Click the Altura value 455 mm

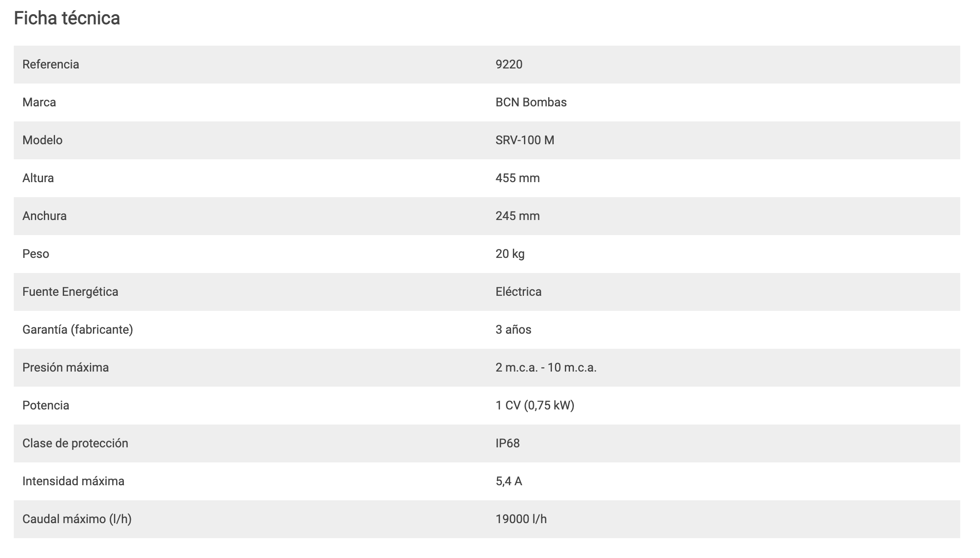point(518,178)
